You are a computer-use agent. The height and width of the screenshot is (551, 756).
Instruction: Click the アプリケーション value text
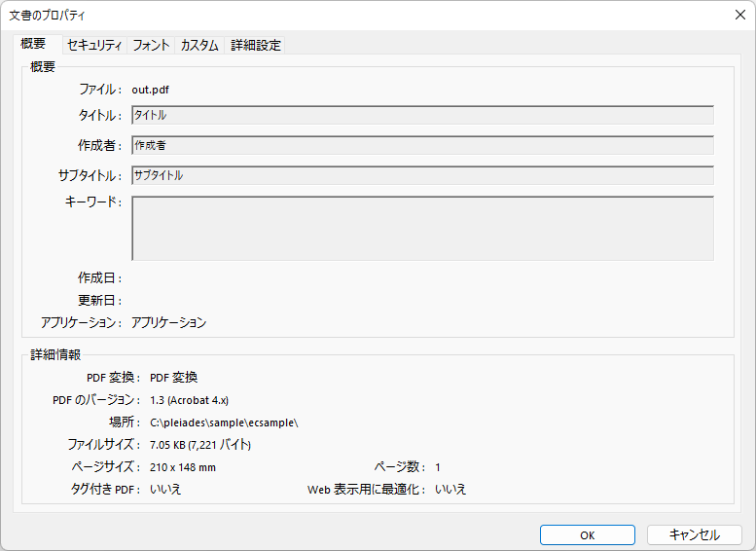(168, 322)
